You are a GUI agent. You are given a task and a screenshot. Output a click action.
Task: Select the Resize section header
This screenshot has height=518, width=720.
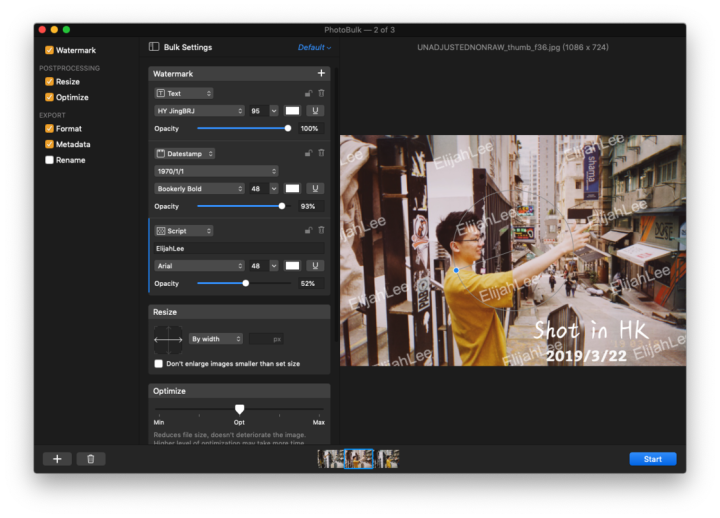tap(239, 312)
